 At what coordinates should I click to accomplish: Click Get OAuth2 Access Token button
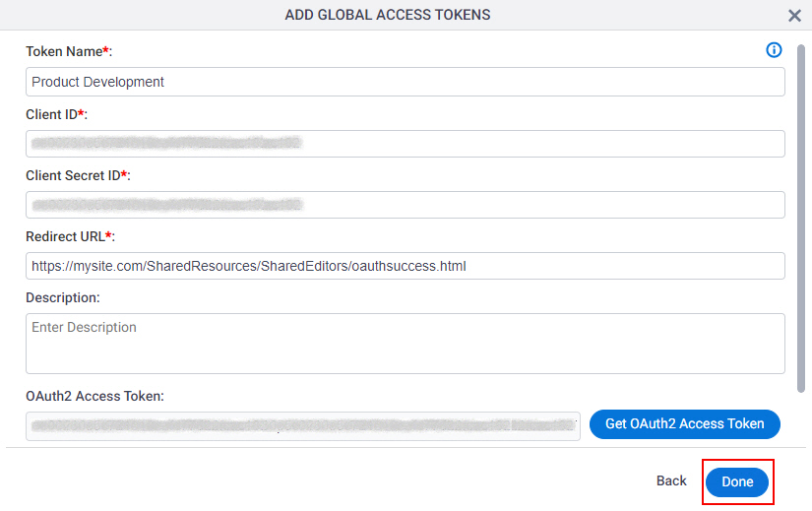[685, 424]
